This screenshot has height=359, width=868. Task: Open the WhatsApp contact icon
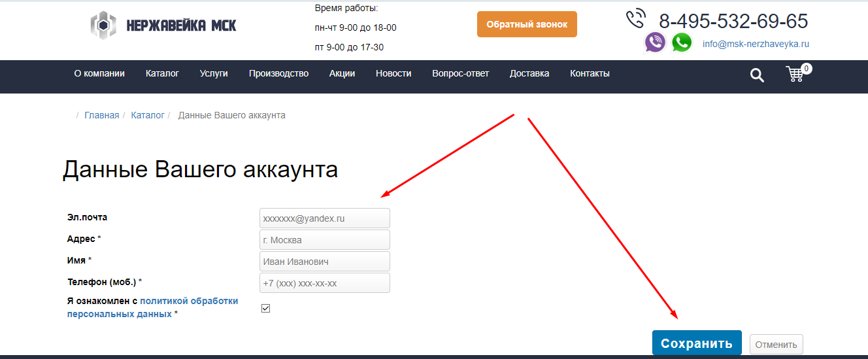682,43
